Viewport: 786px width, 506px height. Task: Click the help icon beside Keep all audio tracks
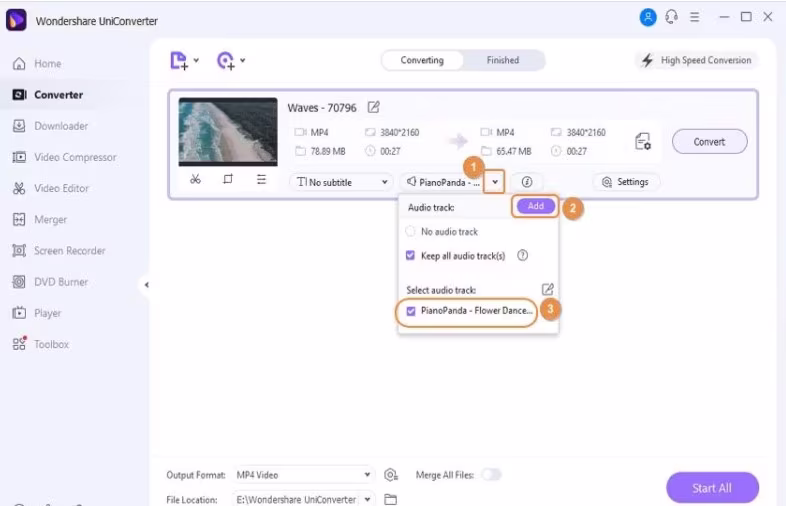(522, 256)
